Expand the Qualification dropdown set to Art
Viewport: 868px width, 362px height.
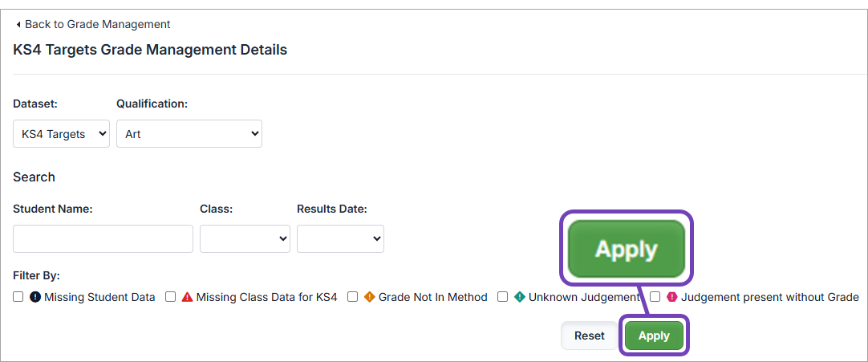tap(189, 134)
